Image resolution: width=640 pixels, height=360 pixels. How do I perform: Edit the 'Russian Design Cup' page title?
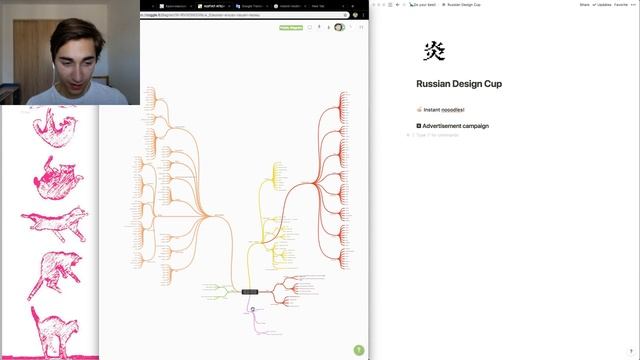[x=459, y=84]
